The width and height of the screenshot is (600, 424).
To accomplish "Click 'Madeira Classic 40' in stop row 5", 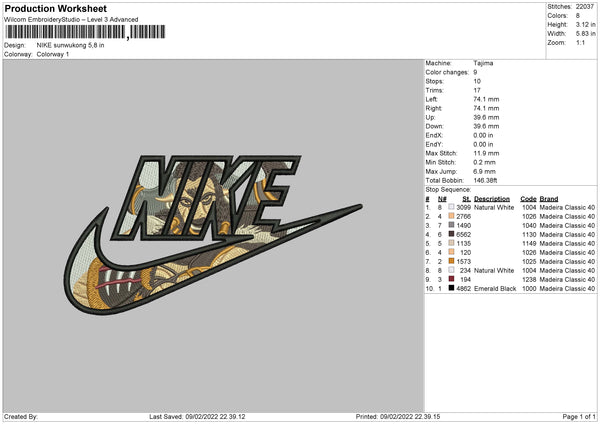I will click(x=567, y=243).
